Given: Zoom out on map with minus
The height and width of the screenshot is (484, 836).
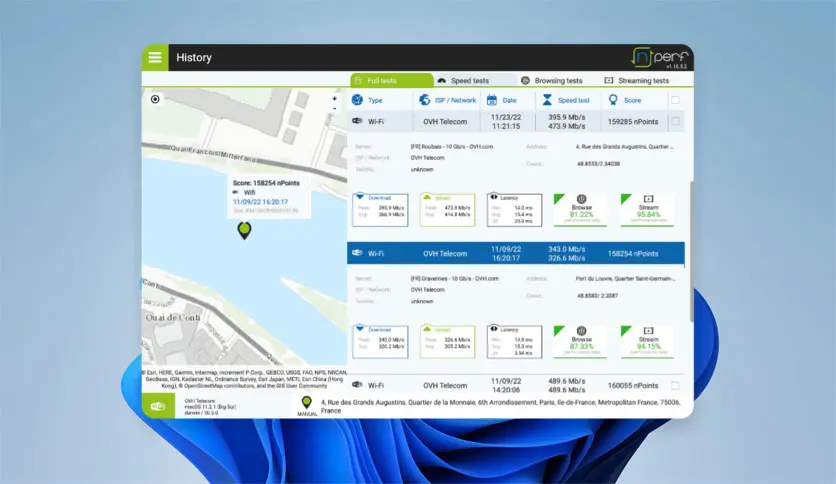Looking at the screenshot, I should (x=334, y=109).
